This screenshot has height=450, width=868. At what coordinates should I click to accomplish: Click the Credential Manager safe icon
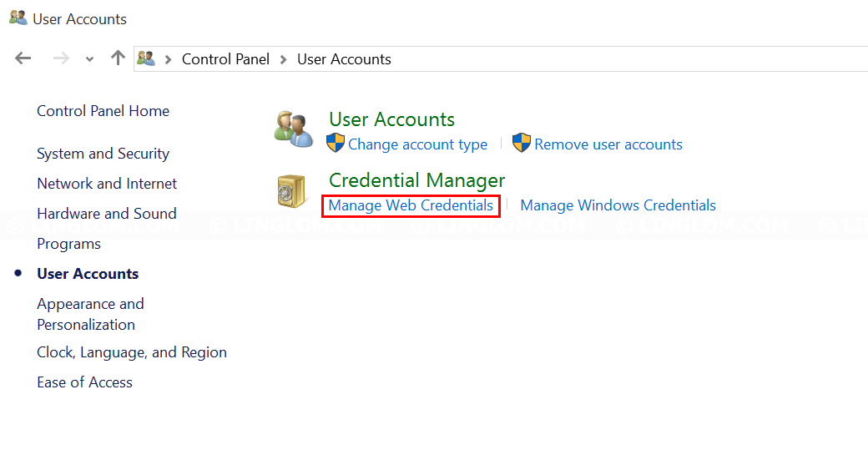click(291, 191)
